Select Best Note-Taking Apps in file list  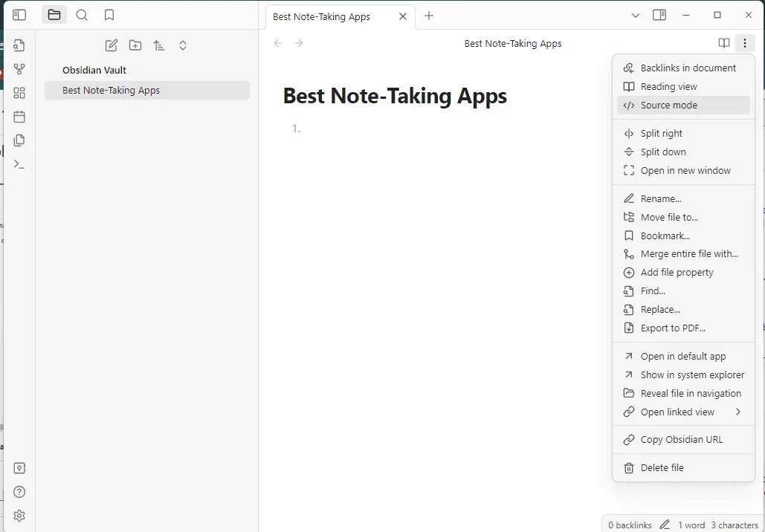tap(147, 90)
